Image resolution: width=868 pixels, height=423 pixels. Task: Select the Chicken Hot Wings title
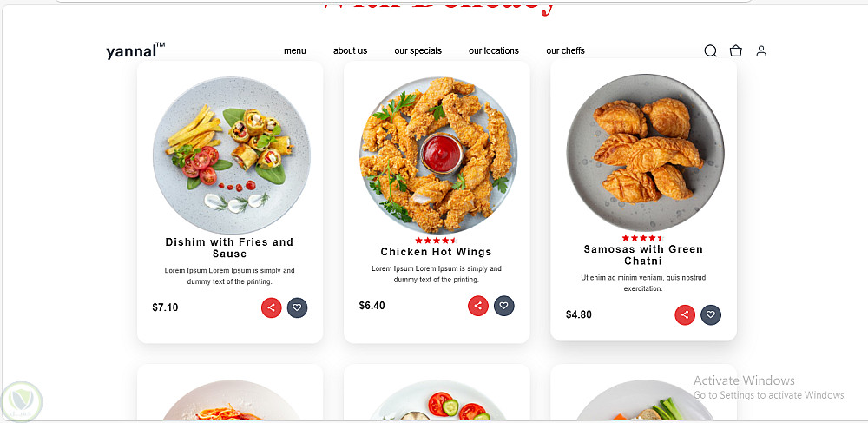coord(437,252)
